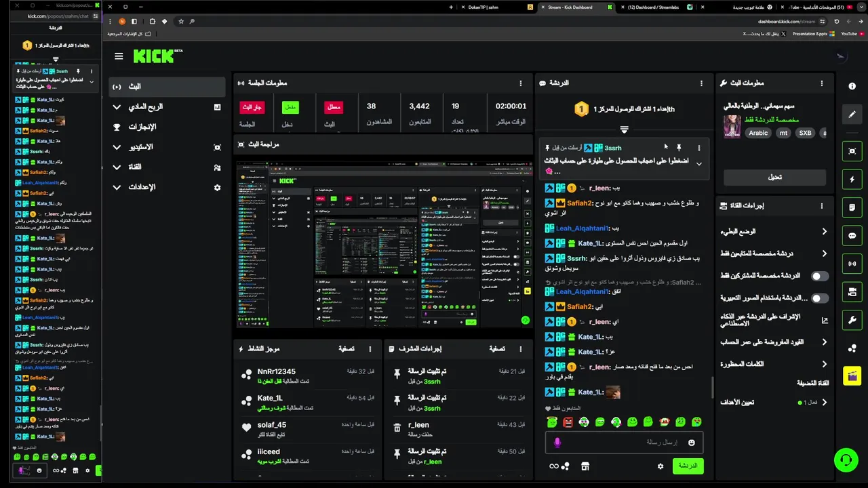Click تصفية filter in إجراءات المشرف
868x488 pixels.
497,348
